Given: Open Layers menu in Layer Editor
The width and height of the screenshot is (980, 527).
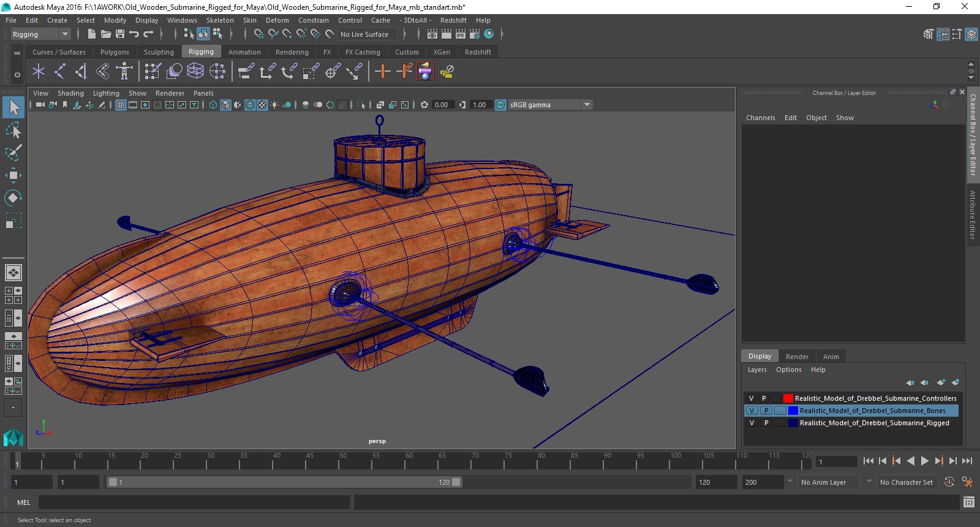Looking at the screenshot, I should (x=757, y=370).
